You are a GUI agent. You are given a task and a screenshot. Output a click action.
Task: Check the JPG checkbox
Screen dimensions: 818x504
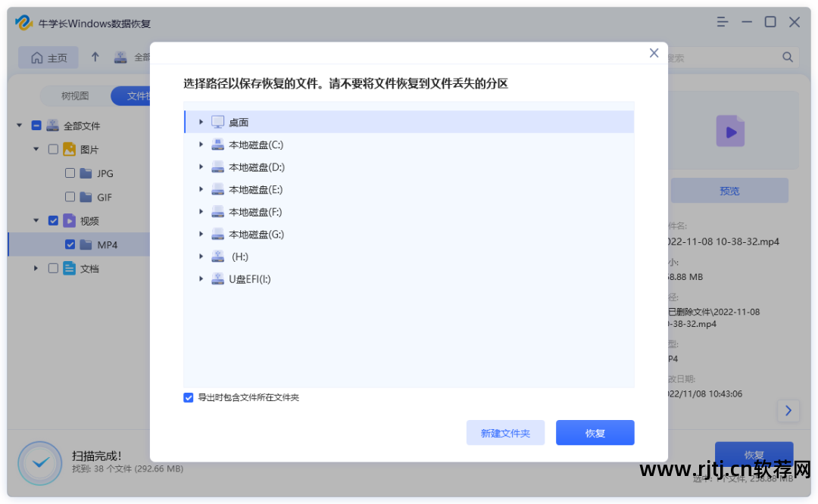(70, 173)
